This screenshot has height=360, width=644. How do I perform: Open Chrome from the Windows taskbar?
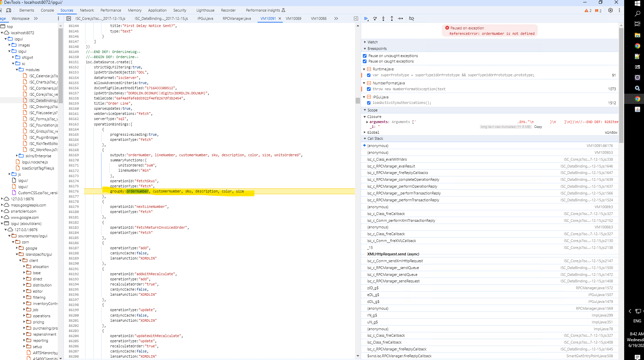pyautogui.click(x=637, y=46)
